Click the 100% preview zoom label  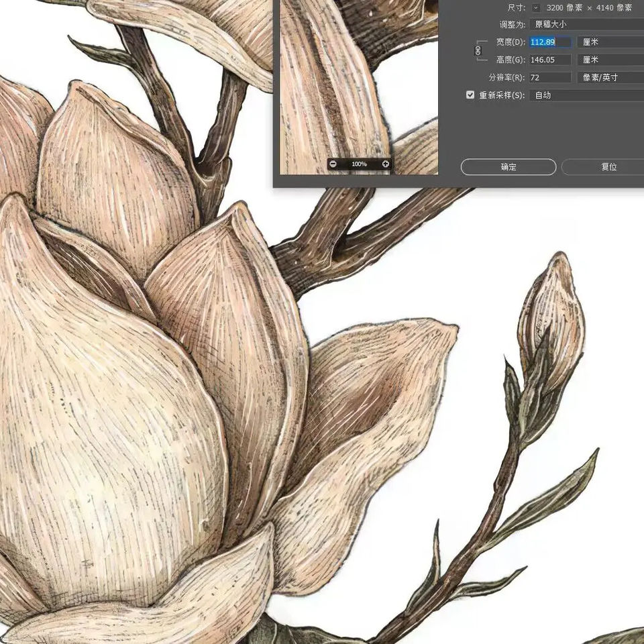[359, 164]
